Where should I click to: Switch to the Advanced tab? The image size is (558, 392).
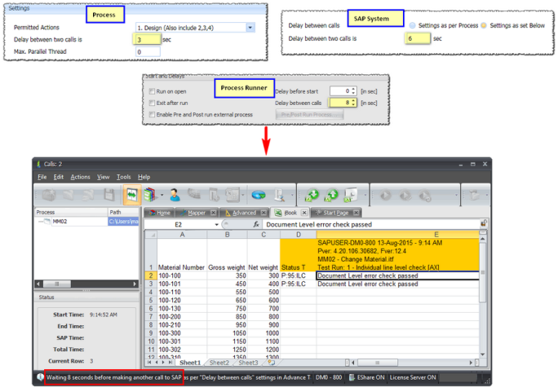click(244, 213)
